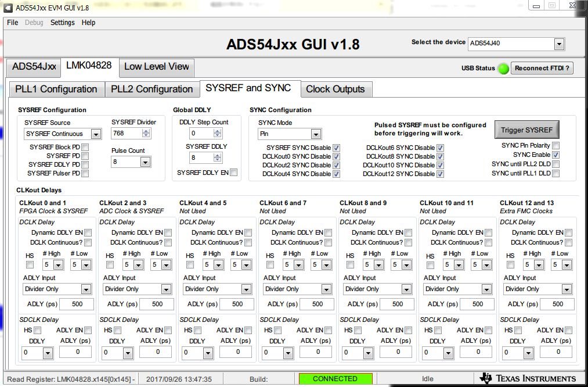Viewport: 588px width, 387px height.
Task: Open Clock Outputs tab
Action: pyautogui.click(x=336, y=89)
